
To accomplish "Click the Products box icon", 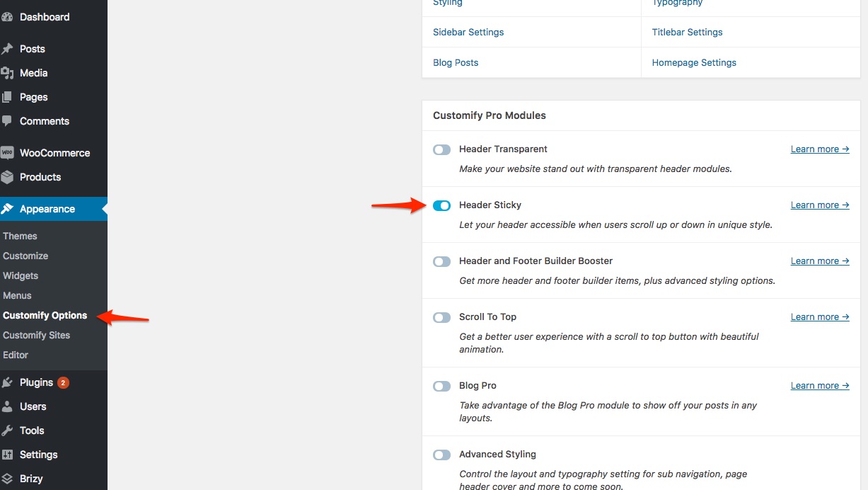I will (7, 177).
